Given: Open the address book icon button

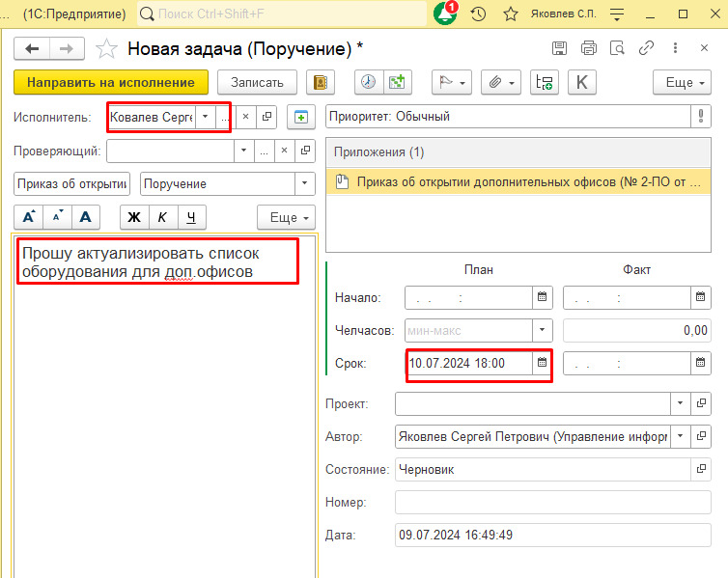Looking at the screenshot, I should coord(321,83).
